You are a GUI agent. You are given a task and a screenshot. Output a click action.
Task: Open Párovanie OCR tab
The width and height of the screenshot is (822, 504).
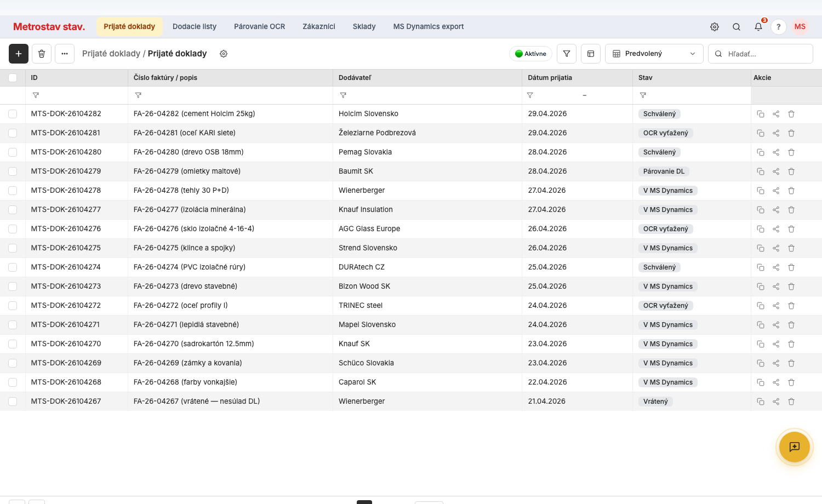[x=260, y=26]
